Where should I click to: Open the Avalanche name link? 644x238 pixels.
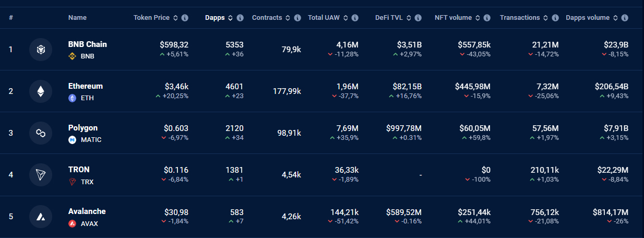tap(87, 211)
